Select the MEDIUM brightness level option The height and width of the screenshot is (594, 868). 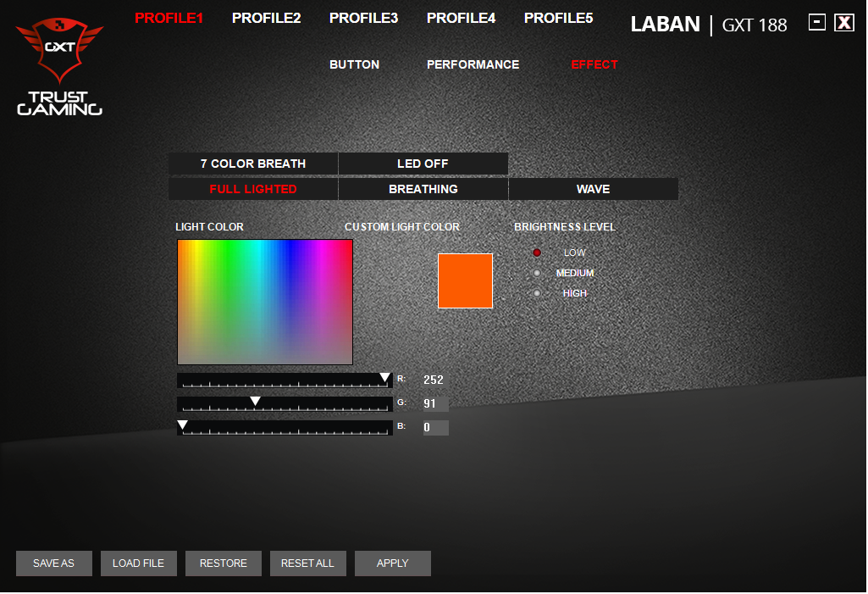pyautogui.click(x=537, y=273)
